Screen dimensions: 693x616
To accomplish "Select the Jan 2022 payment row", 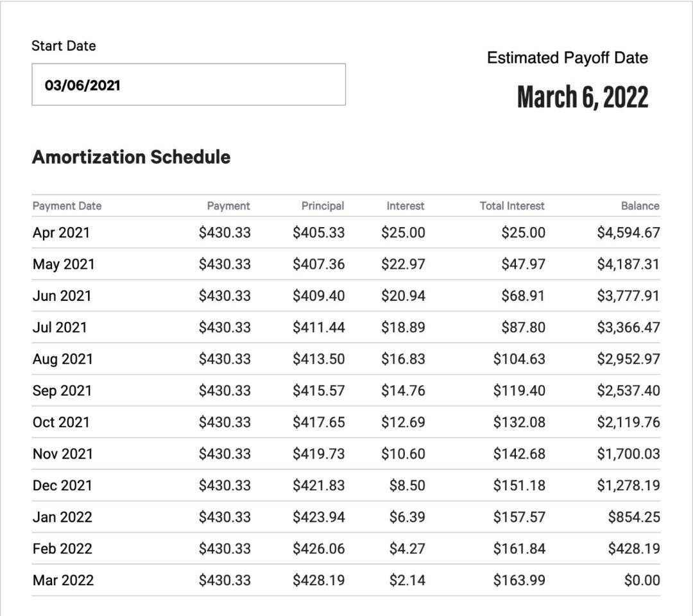I will tap(61, 517).
